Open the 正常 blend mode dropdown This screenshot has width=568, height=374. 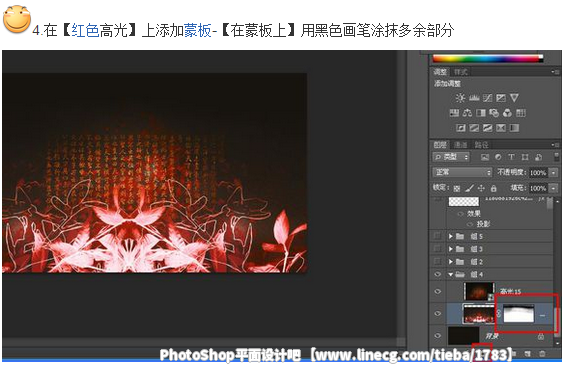tap(463, 172)
